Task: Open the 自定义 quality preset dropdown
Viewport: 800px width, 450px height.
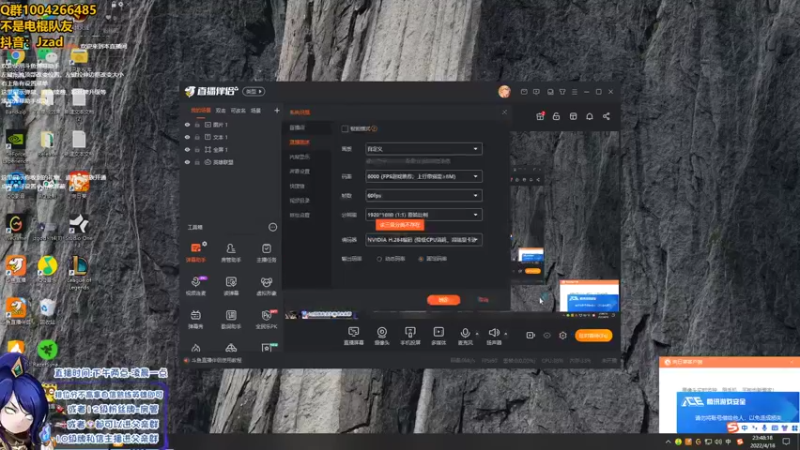Action: click(423, 149)
